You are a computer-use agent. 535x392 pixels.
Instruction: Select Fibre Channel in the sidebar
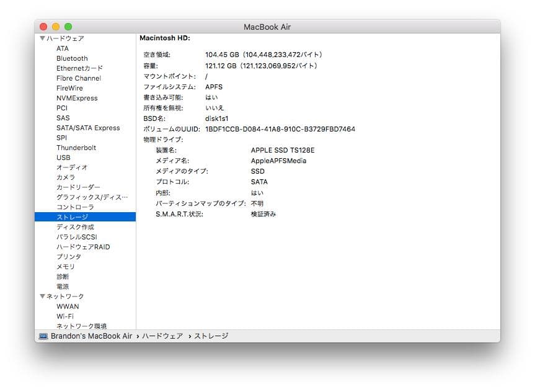coord(79,78)
